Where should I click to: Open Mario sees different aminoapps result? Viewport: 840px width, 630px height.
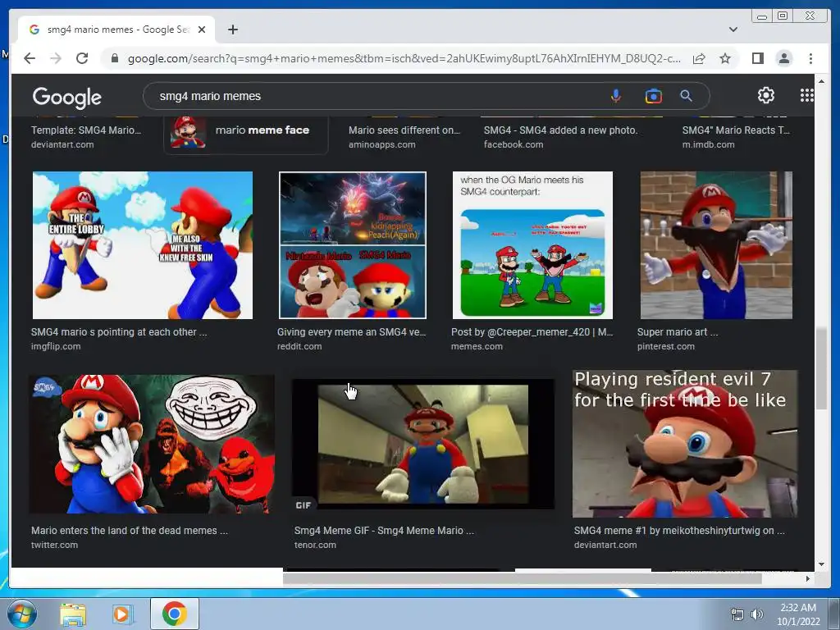pos(404,136)
